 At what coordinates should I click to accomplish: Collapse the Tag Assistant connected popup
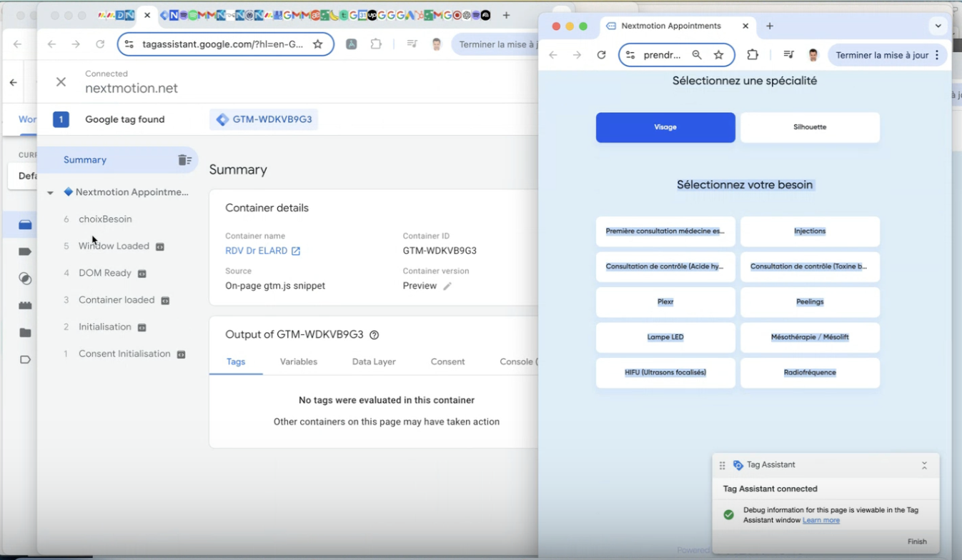pyautogui.click(x=924, y=466)
